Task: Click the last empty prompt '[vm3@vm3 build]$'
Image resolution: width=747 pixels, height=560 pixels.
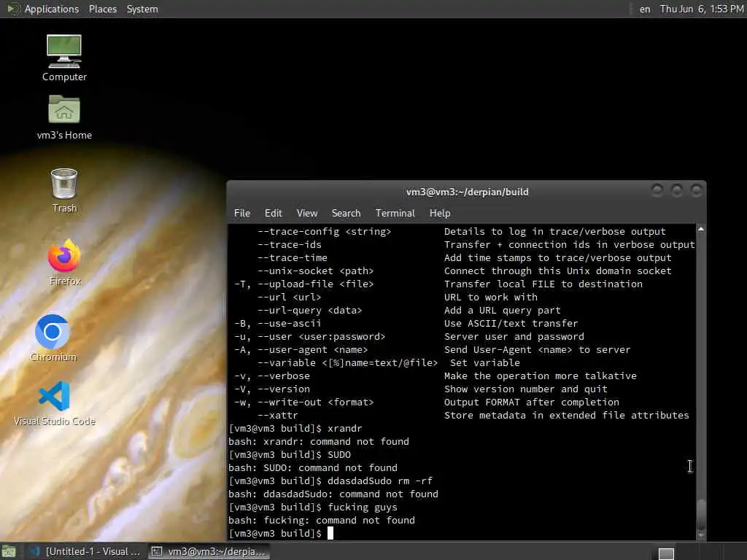Action: tap(275, 533)
